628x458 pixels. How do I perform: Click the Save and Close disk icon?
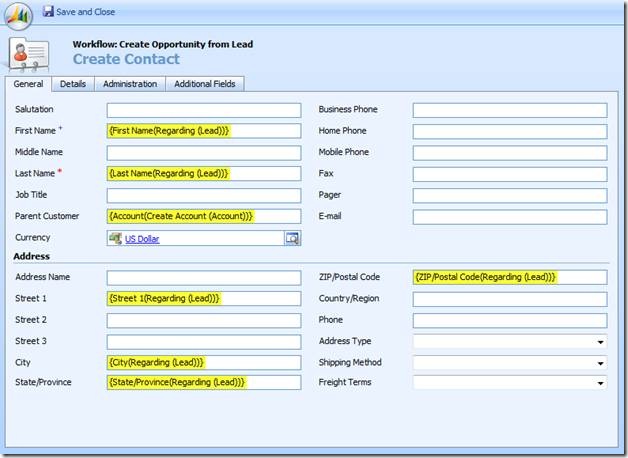coord(48,12)
